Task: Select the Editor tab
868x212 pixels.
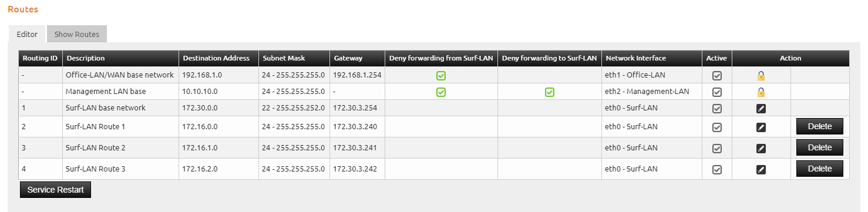Action: [27, 34]
